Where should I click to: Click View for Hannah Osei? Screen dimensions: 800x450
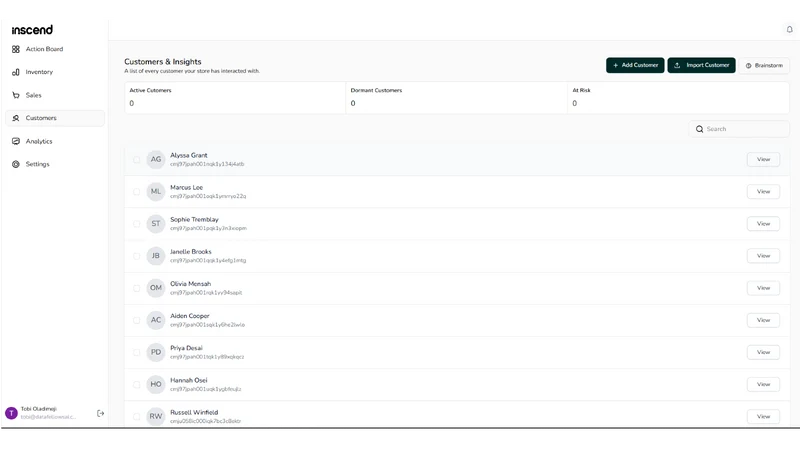[763, 384]
